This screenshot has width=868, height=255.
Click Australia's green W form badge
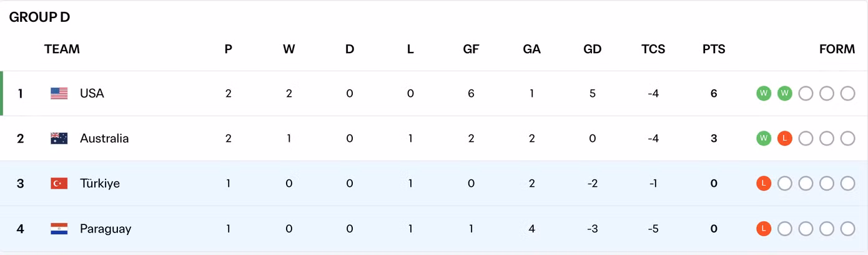764,138
